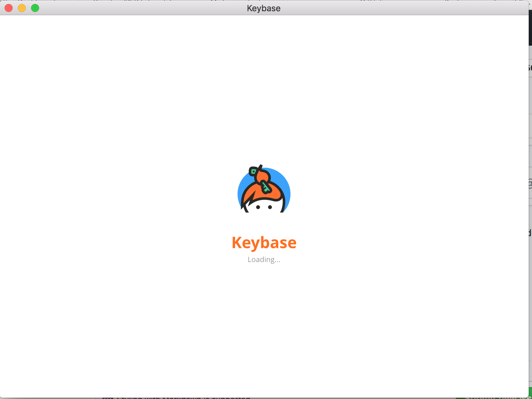Click the "Loading..." status text
This screenshot has height=399, width=532.
264,260
